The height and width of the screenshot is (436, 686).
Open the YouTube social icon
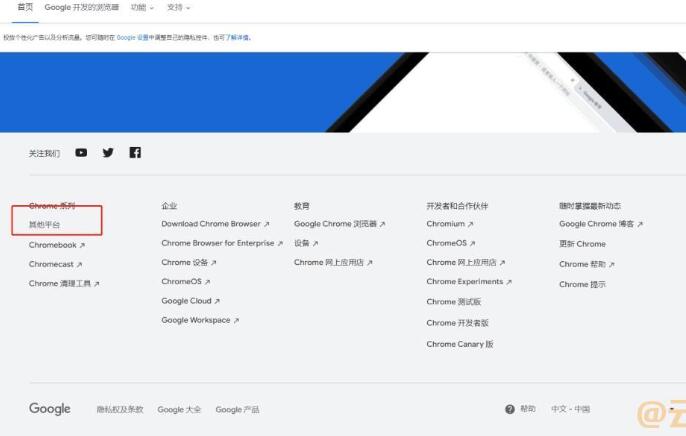81,153
